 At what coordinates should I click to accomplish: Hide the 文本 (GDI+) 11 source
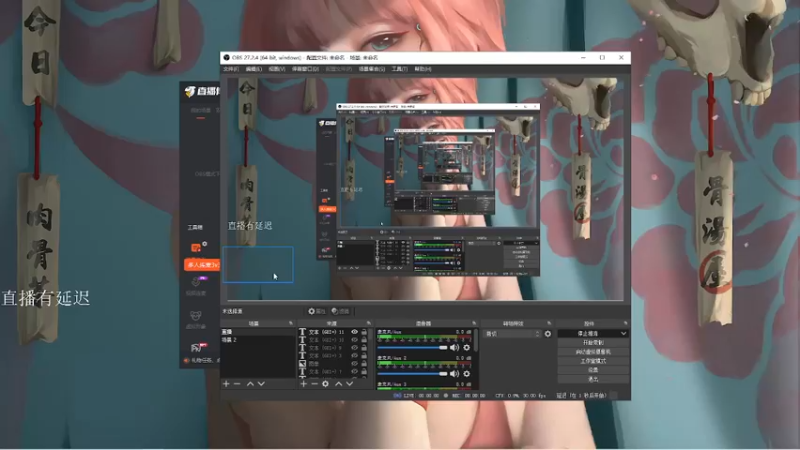[x=354, y=332]
